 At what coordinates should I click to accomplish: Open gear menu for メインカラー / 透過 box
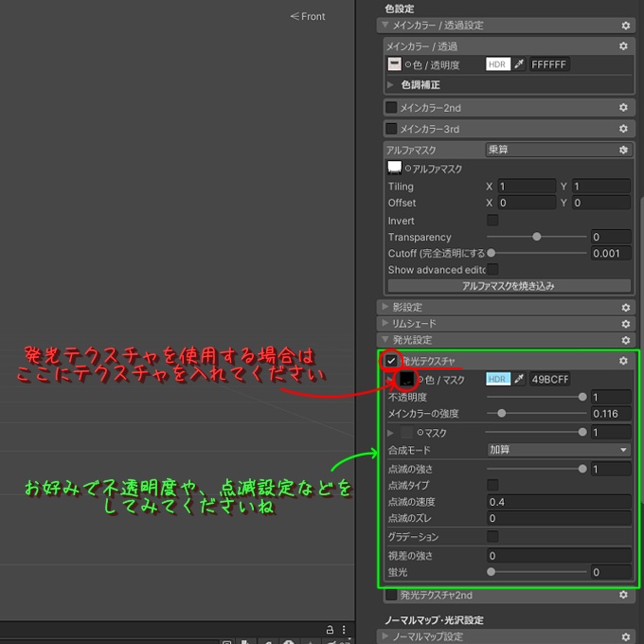623,46
